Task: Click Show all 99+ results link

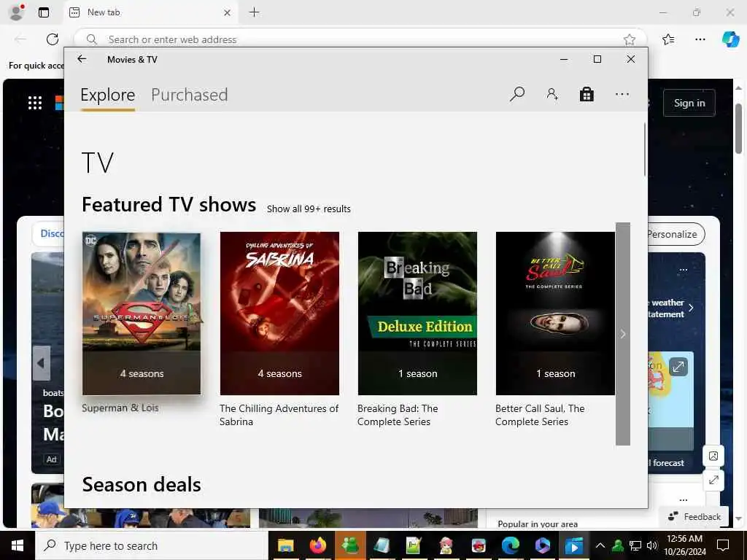Action: 309,209
